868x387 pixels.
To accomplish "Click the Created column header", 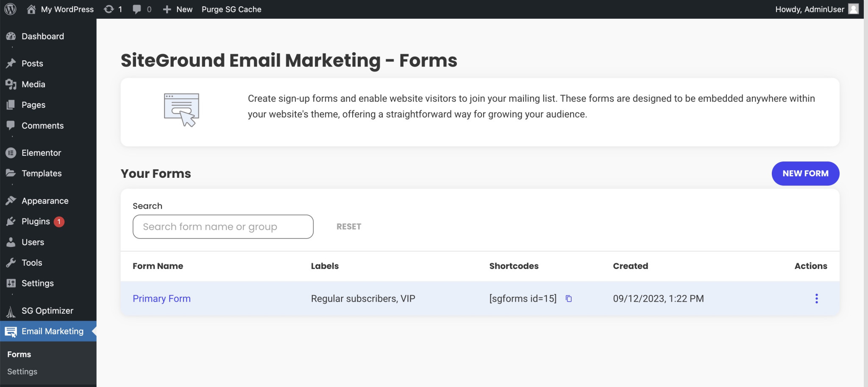I will coord(630,266).
